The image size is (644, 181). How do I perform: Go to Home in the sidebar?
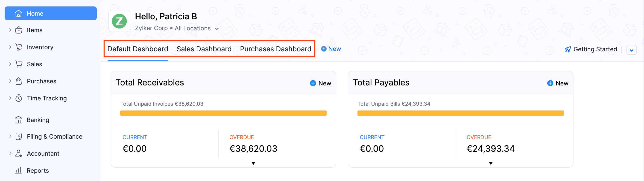pyautogui.click(x=50, y=14)
